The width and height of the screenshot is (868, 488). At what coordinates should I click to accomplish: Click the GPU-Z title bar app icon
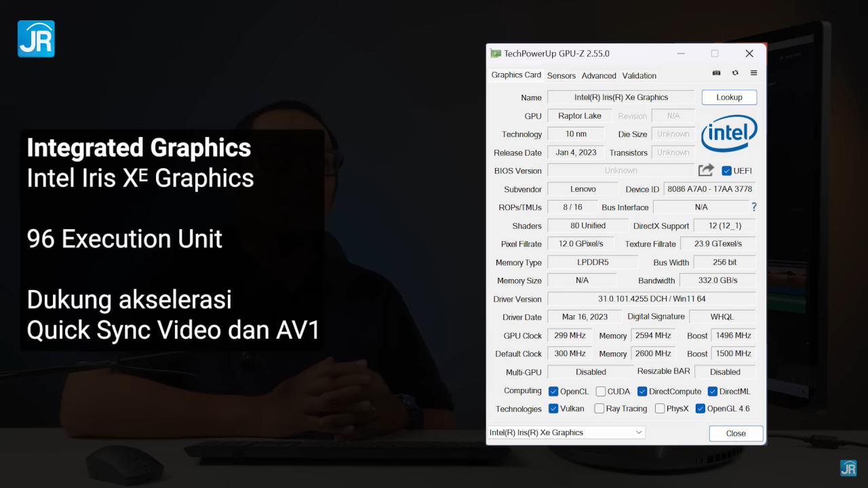coord(496,54)
